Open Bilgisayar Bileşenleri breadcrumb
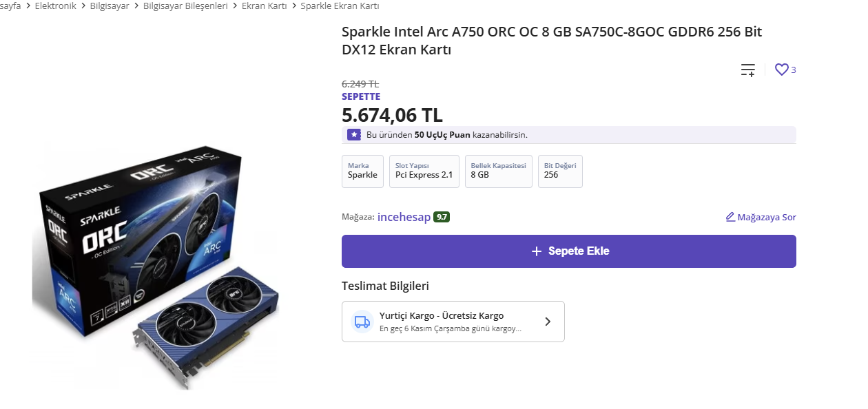868x409 pixels. pyautogui.click(x=185, y=6)
